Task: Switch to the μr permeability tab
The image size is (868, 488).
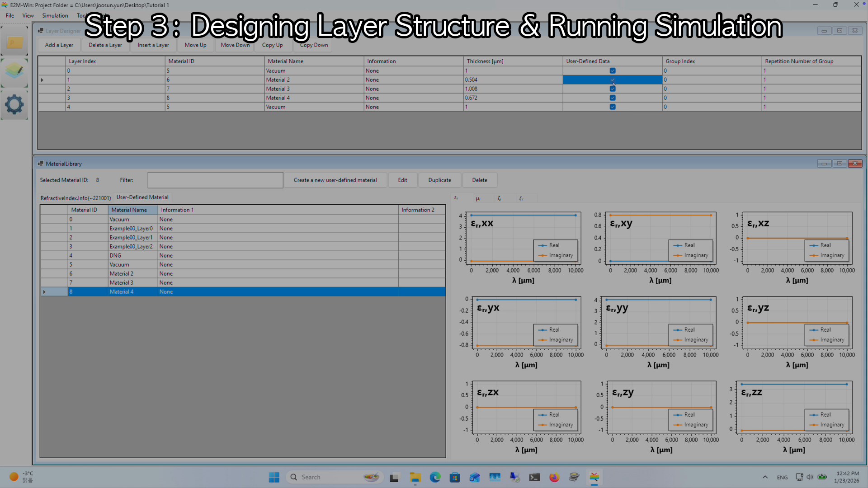Action: click(478, 198)
